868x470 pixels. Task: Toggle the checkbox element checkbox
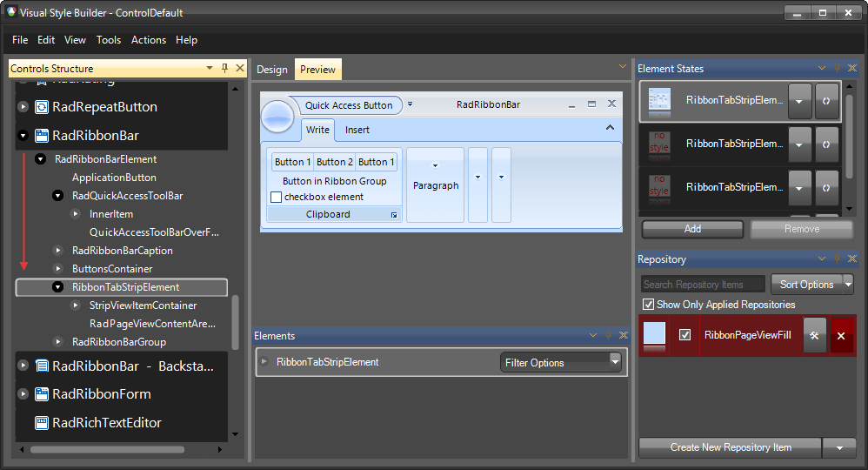277,198
